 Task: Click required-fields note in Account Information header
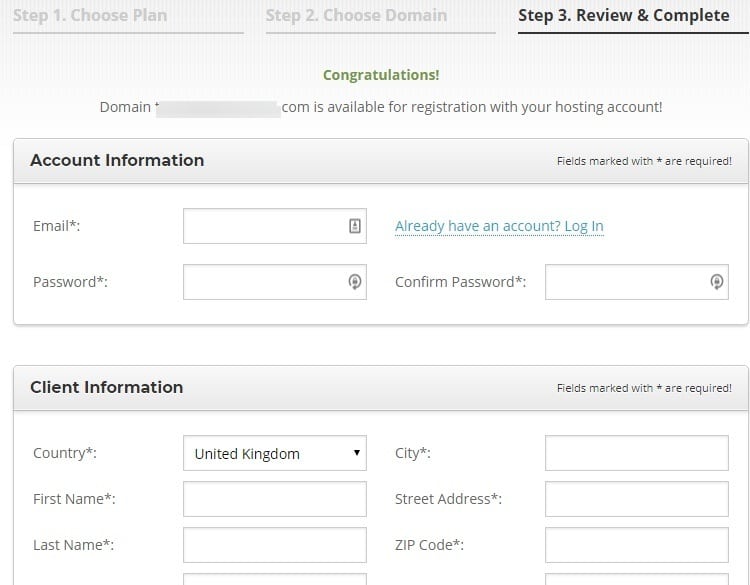pyautogui.click(x=644, y=161)
